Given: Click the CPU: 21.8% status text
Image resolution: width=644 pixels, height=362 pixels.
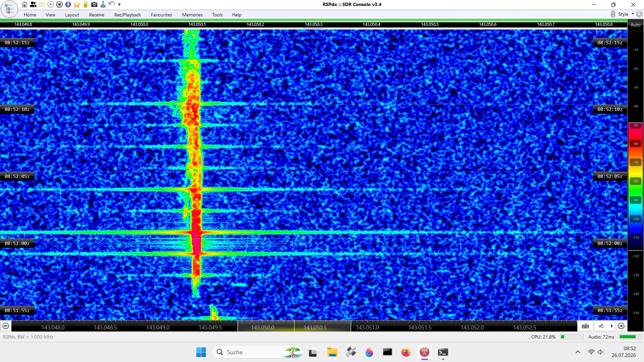Looking at the screenshot, I should tap(542, 337).
